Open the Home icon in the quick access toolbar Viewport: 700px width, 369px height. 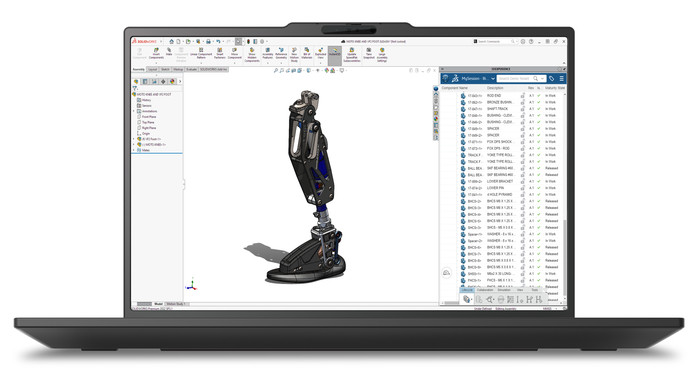171,41
